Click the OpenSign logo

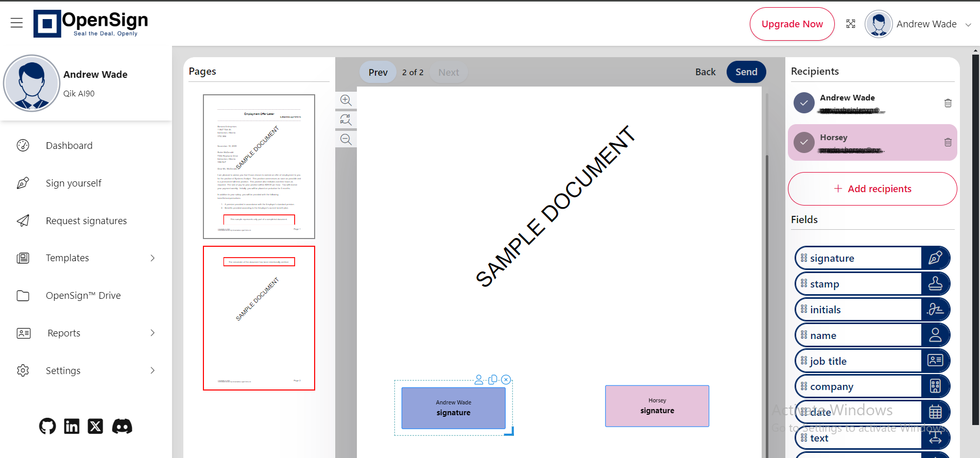(x=91, y=24)
